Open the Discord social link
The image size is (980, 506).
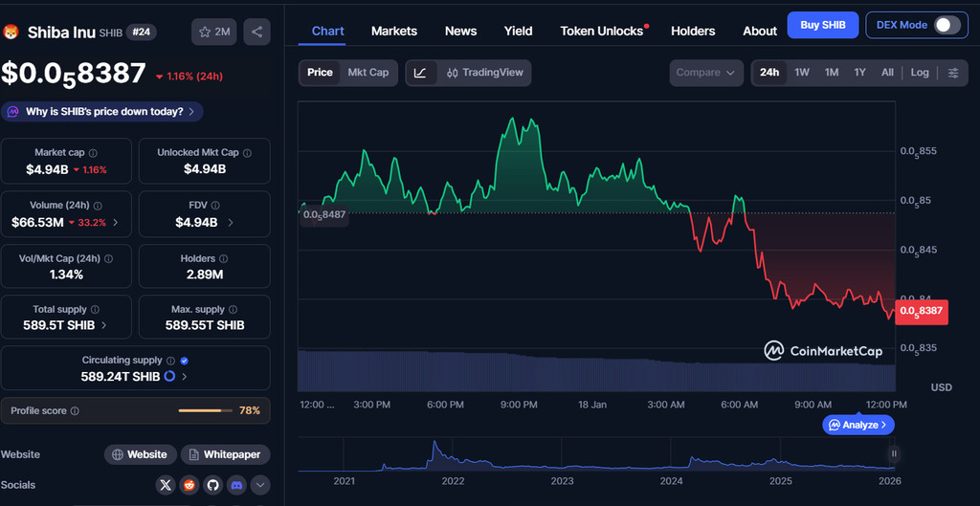tap(236, 485)
